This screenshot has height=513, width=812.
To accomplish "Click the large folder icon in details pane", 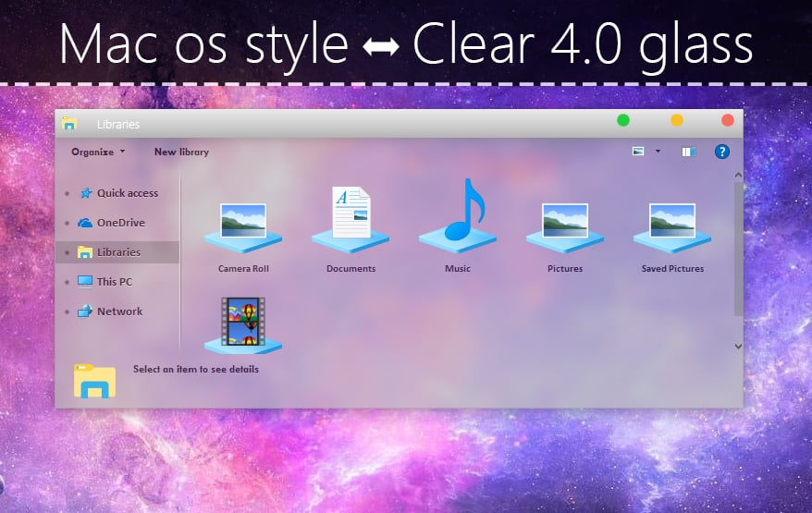I will tap(94, 382).
